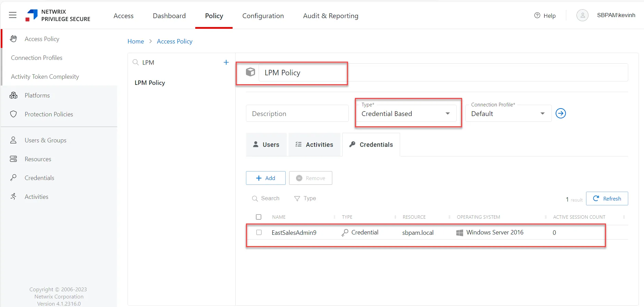This screenshot has height=307, width=644.
Task: Open the user profile avatar icon
Action: pos(582,15)
